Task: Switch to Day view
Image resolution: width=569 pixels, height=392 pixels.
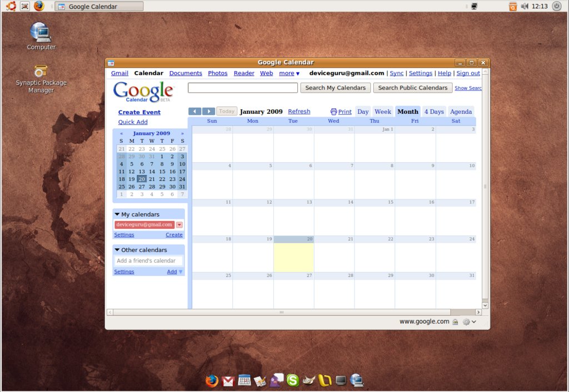Action: point(363,112)
